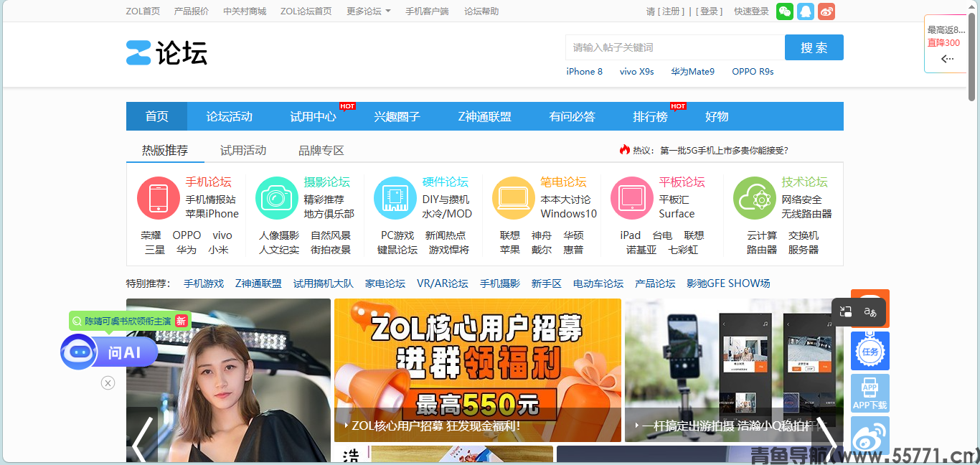980x465 pixels.
Task: Switch to the 品牌专区 tab
Action: coord(321,150)
